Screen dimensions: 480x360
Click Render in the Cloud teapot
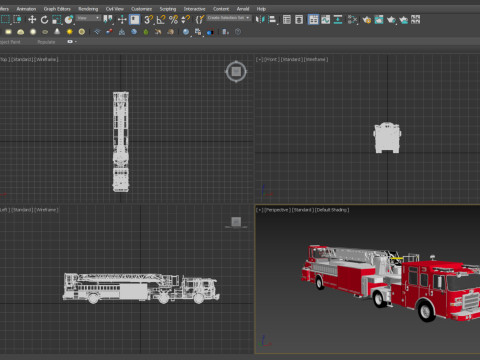[403, 20]
